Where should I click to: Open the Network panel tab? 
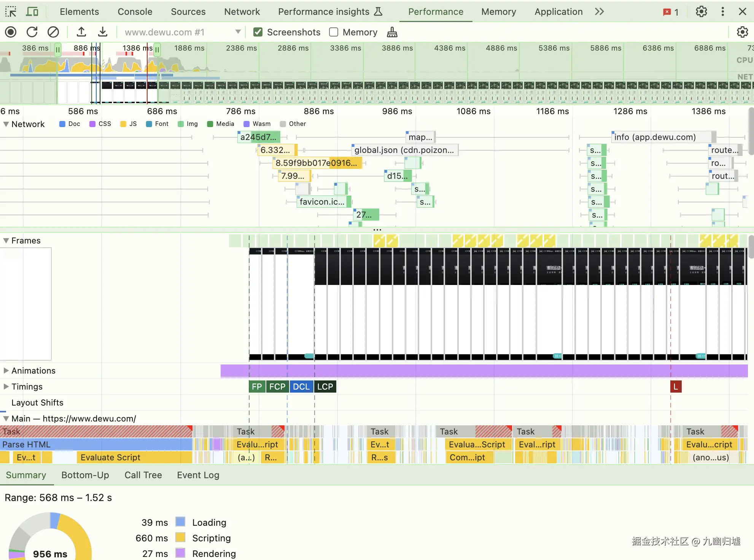click(x=242, y=12)
